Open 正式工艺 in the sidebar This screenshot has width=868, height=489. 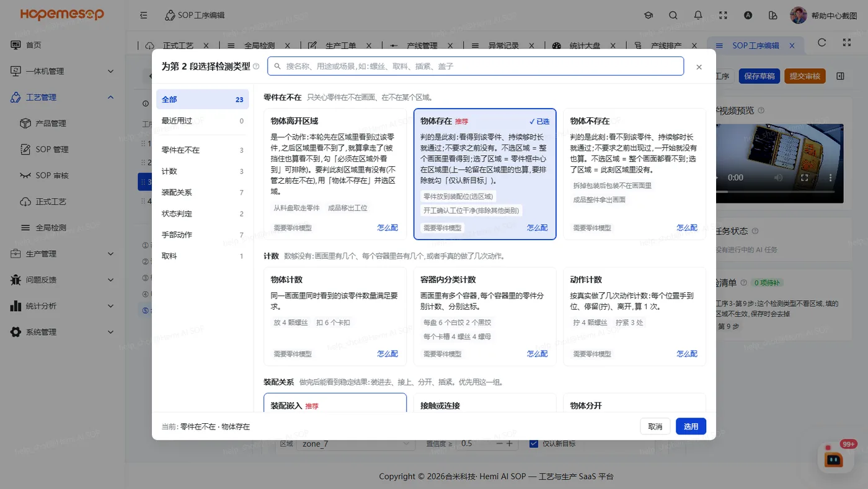coord(51,202)
